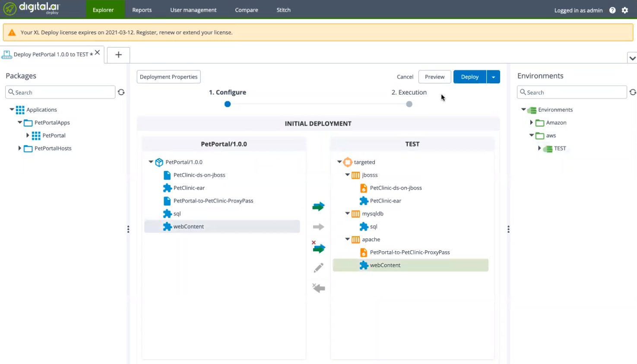
Task: Open the settings gear icon
Action: point(625,10)
